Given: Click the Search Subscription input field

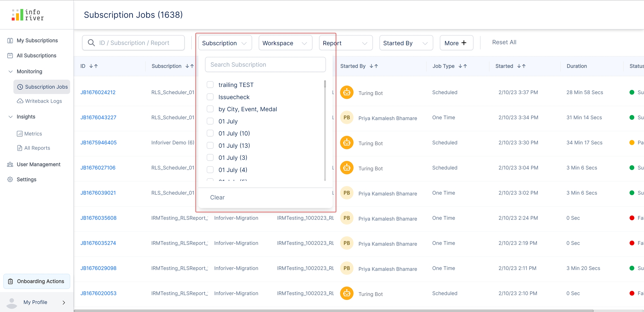Looking at the screenshot, I should (265, 65).
